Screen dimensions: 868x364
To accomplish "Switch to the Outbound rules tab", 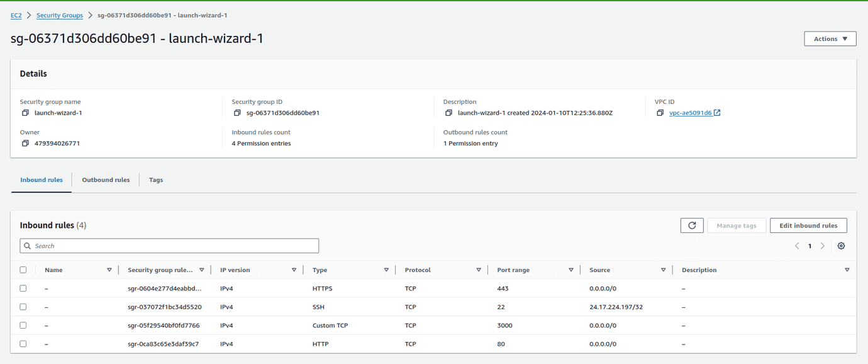I will [x=106, y=180].
